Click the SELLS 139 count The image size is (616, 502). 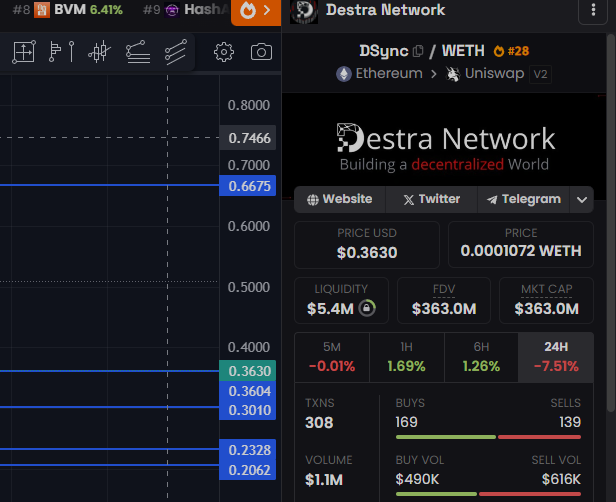(570, 422)
